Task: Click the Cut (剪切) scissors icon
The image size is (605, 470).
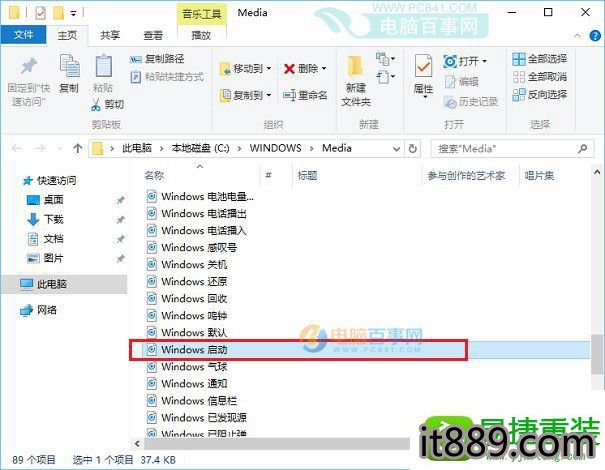Action: (96, 105)
